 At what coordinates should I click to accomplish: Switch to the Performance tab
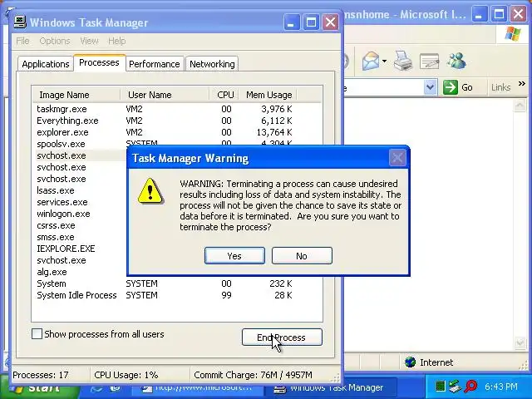(x=155, y=64)
